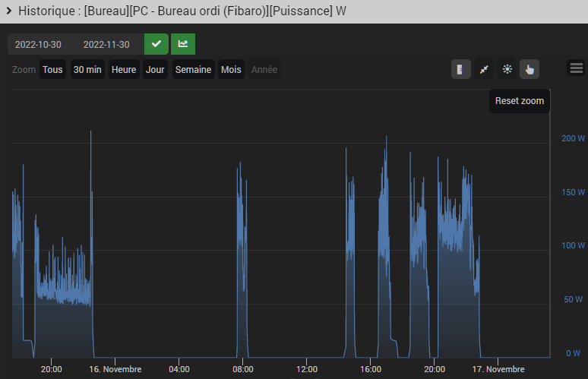588x379 pixels.
Task: Edit the end date 2022-11-30
Action: pos(106,45)
